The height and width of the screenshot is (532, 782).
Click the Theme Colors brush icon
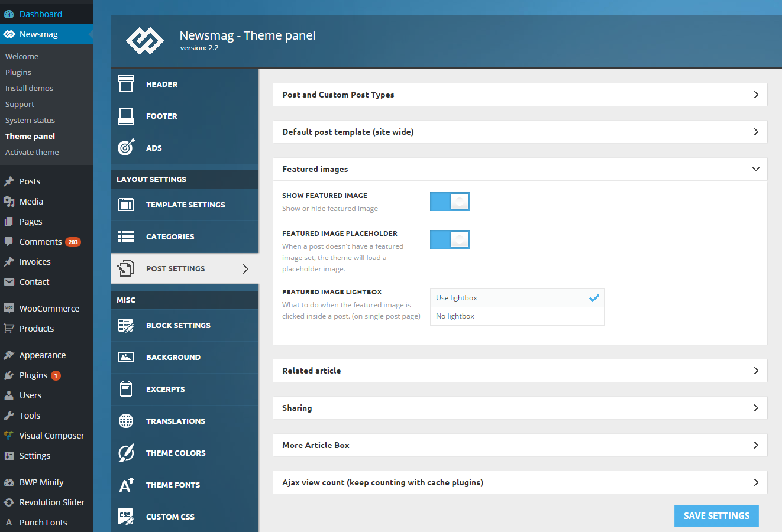(x=126, y=453)
